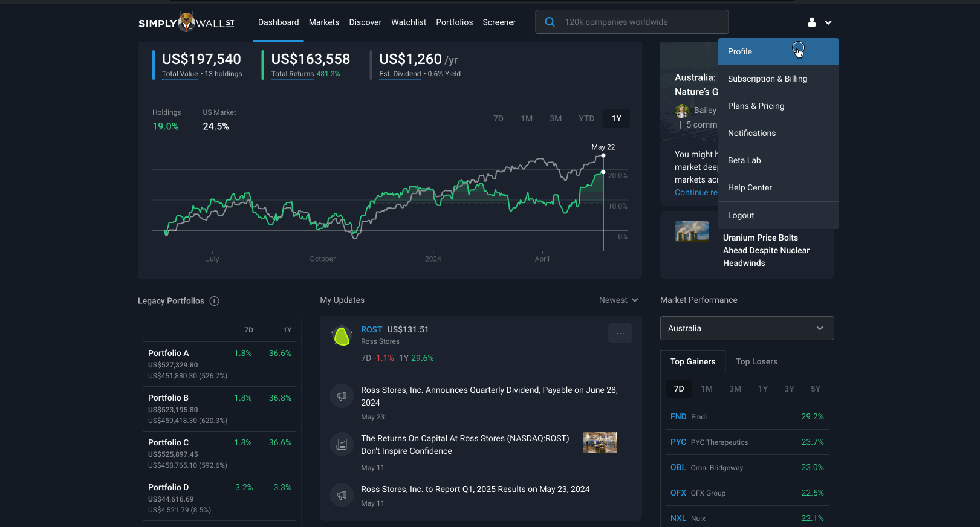Open Subscription & Billing
Screen dimensions: 980x527
point(779,79)
